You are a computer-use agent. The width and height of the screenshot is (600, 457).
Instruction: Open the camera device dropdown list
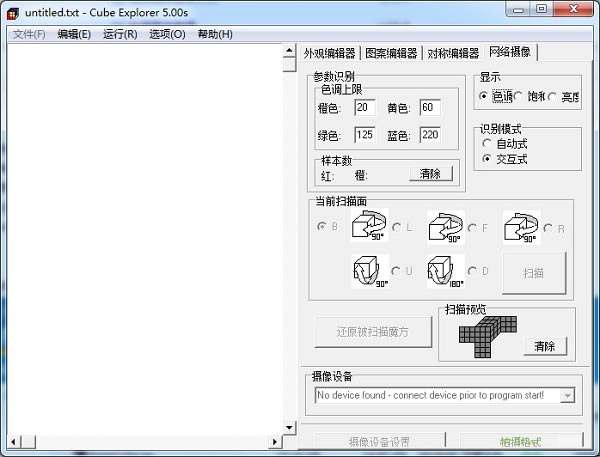[x=567, y=395]
